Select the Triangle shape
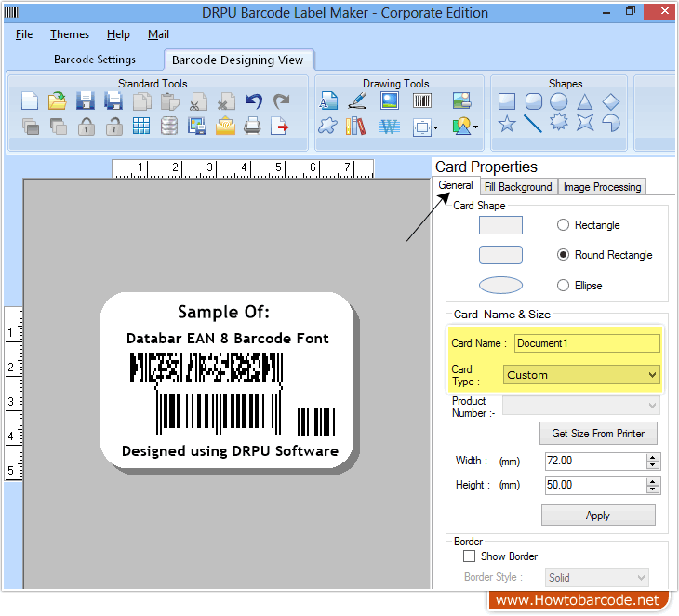 (585, 101)
